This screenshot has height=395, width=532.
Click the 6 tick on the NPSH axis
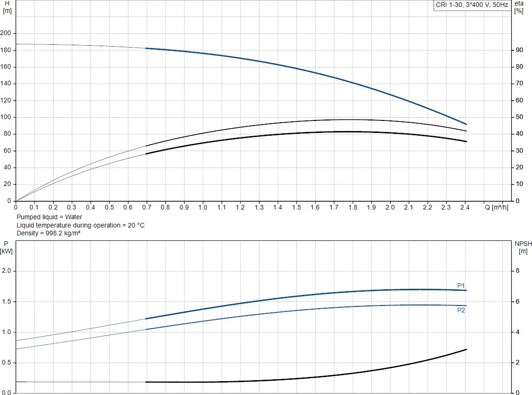517,301
